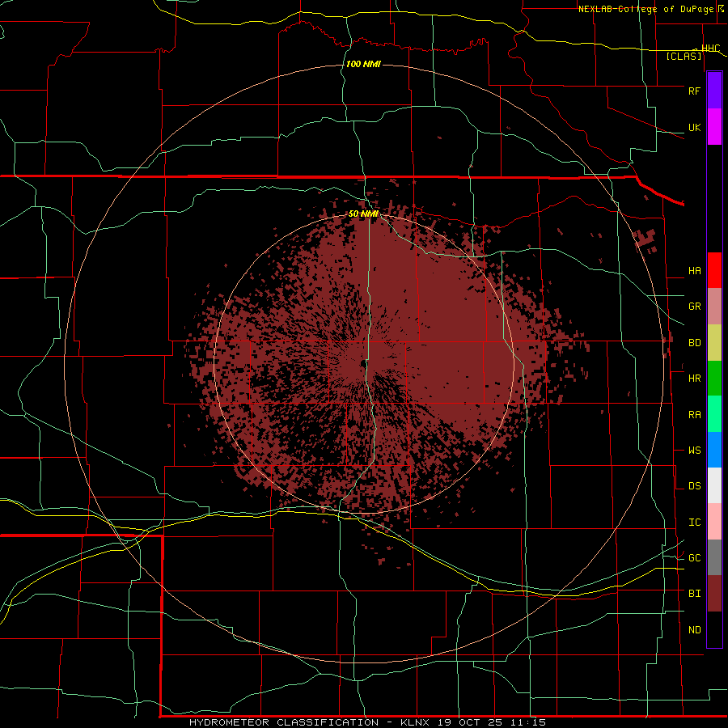Click the 50 NMI range ring label
This screenshot has width=728, height=728.
click(x=363, y=214)
